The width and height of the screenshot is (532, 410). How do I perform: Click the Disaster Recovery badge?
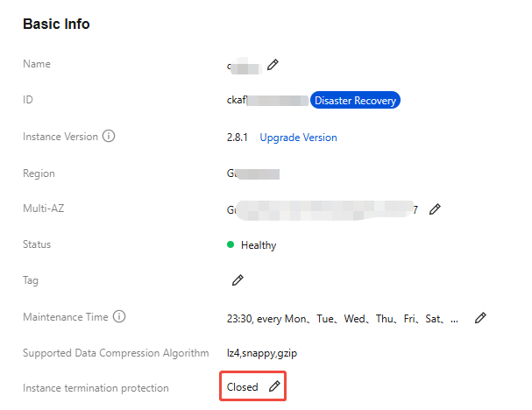click(355, 101)
